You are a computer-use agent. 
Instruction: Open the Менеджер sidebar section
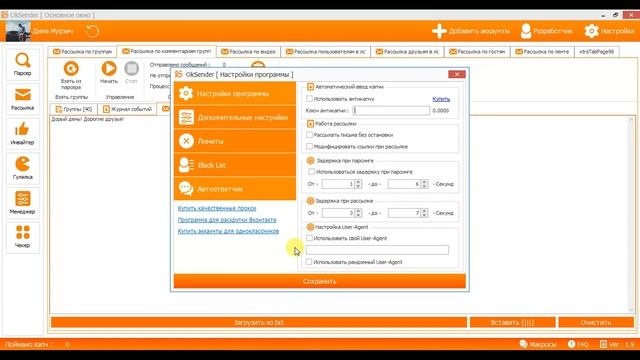tap(23, 202)
